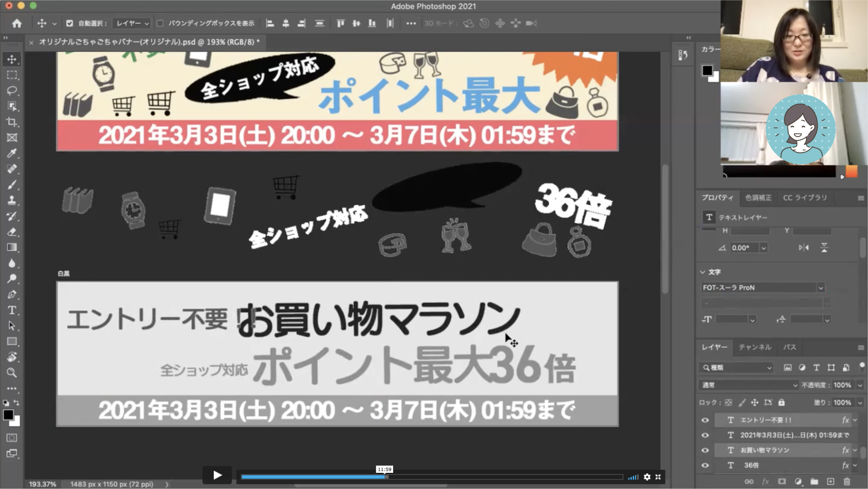Select the Eraser tool
Screen dimensions: 868x489
[x=12, y=232]
